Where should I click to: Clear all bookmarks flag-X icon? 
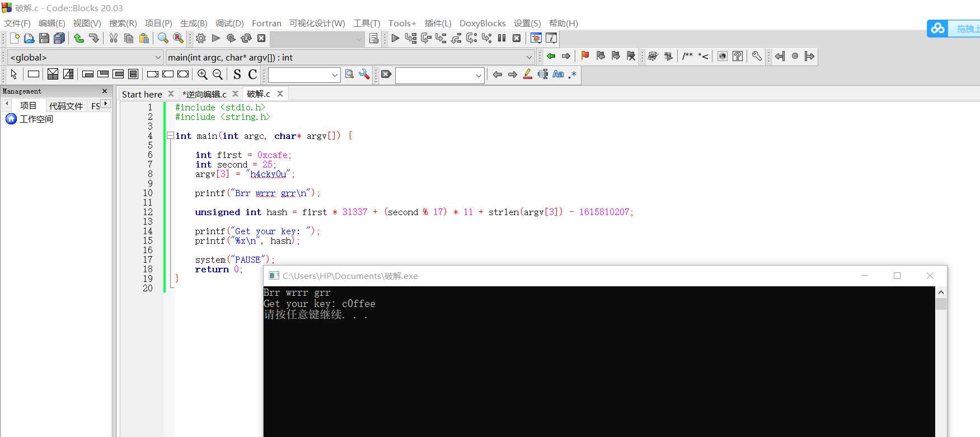click(631, 56)
